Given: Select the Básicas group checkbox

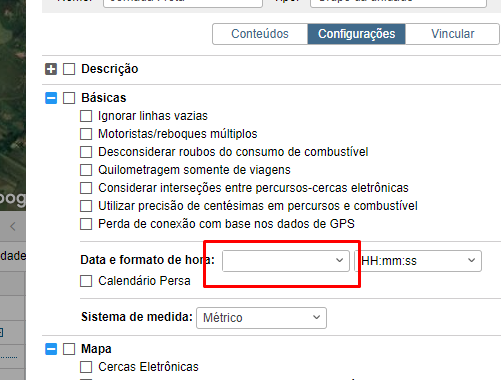Looking at the screenshot, I should click(69, 98).
